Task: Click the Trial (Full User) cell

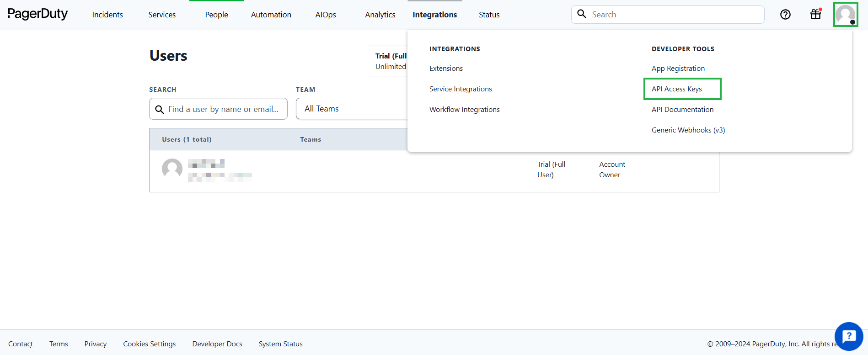Action: [551, 170]
